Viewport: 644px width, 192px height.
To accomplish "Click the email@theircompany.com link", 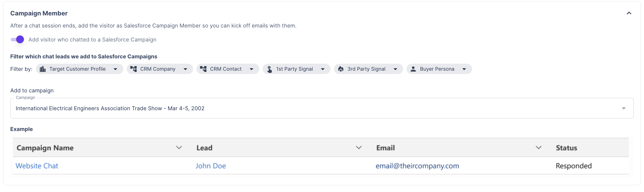I will 417,166.
